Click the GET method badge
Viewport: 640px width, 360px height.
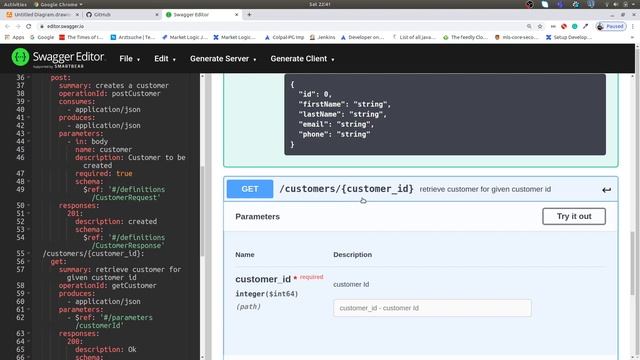click(x=250, y=189)
